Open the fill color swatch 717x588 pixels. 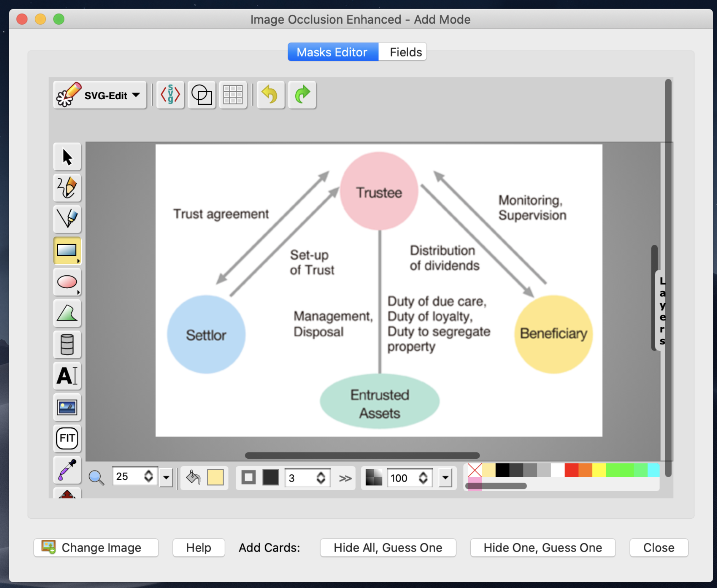coord(215,477)
